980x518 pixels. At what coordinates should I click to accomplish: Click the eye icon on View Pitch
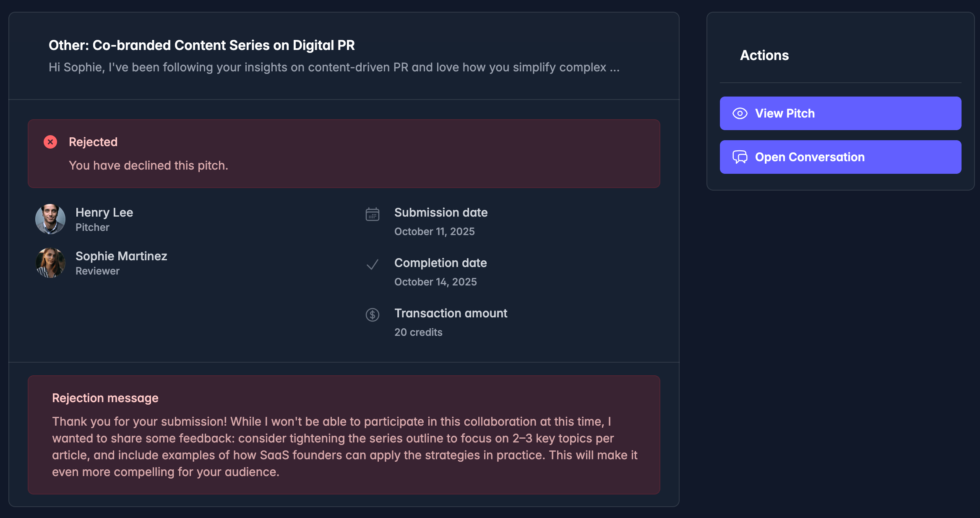point(740,113)
